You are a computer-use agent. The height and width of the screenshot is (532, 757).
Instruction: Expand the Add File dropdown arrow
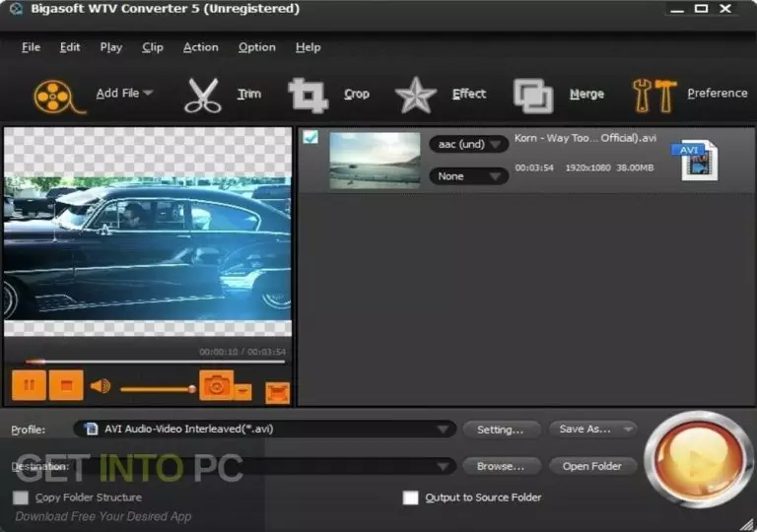[148, 93]
